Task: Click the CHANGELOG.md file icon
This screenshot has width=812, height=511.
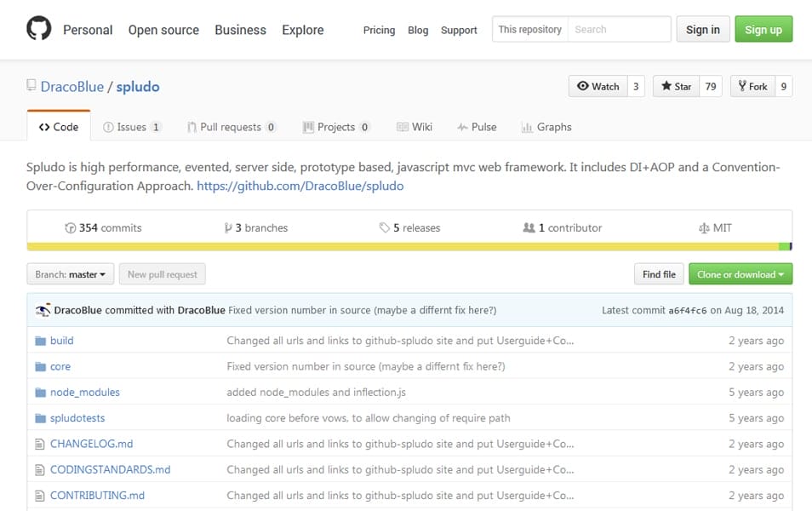Action: (39, 444)
